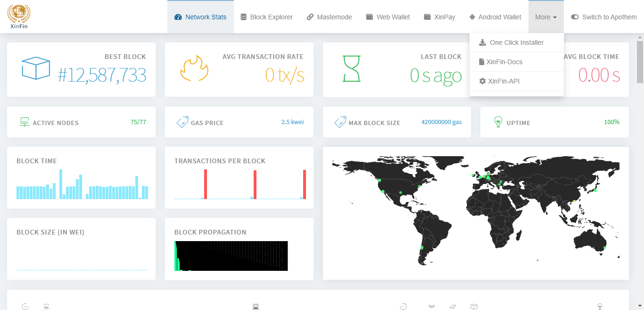
Task: Click the Best Block cube icon
Action: click(x=36, y=68)
